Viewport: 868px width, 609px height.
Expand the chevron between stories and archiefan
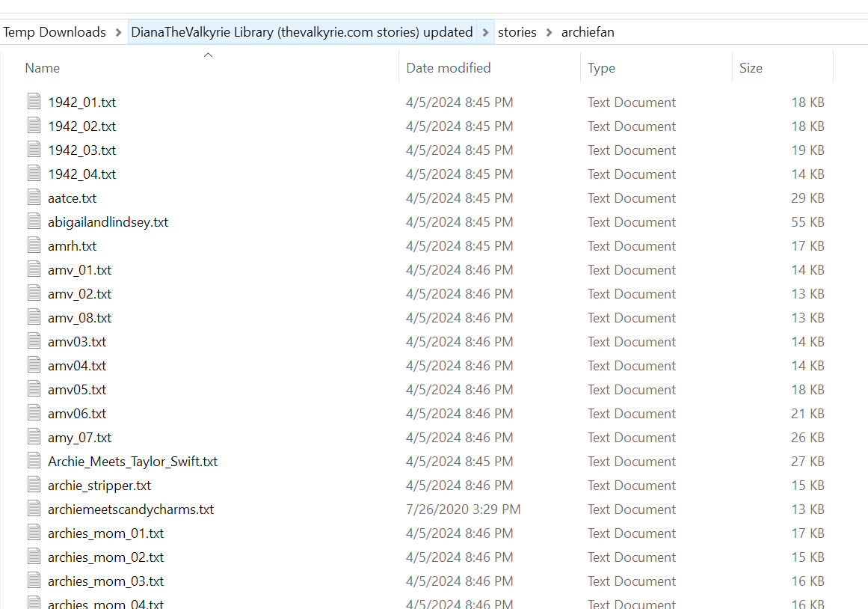tap(550, 32)
